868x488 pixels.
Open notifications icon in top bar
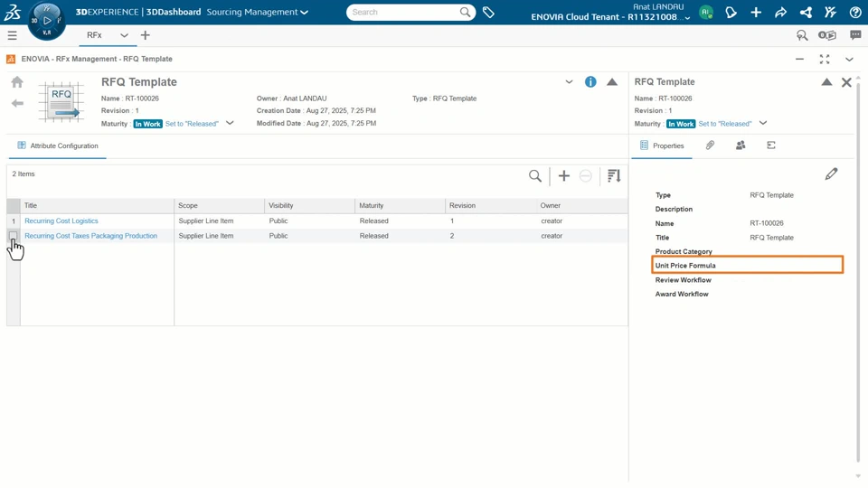tap(731, 12)
